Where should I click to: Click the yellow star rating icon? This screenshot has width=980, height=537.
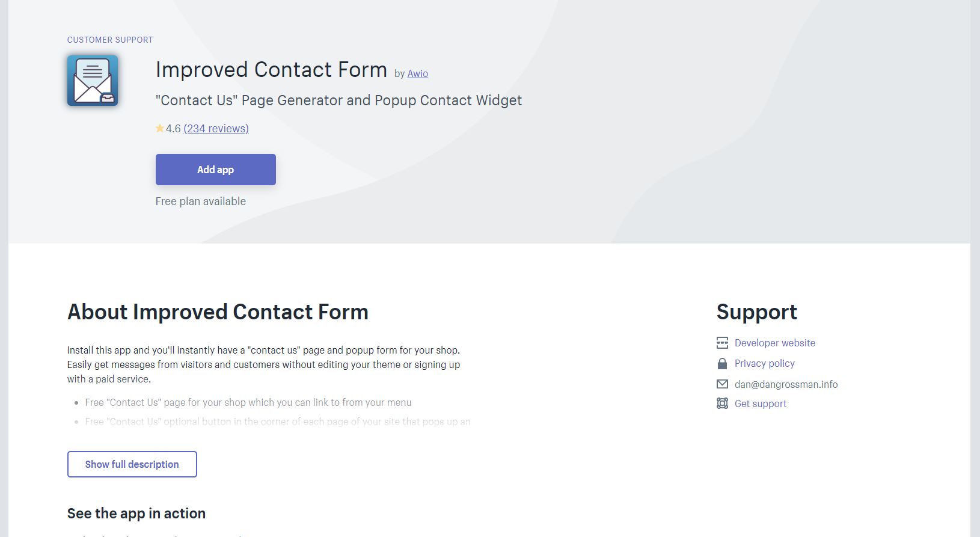(160, 128)
